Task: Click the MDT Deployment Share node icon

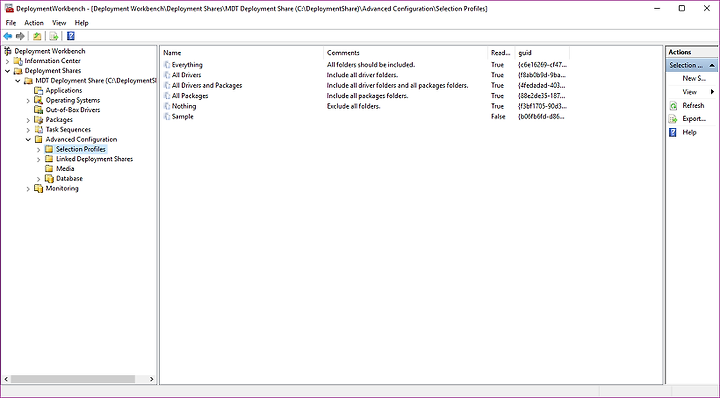Action: (28, 80)
